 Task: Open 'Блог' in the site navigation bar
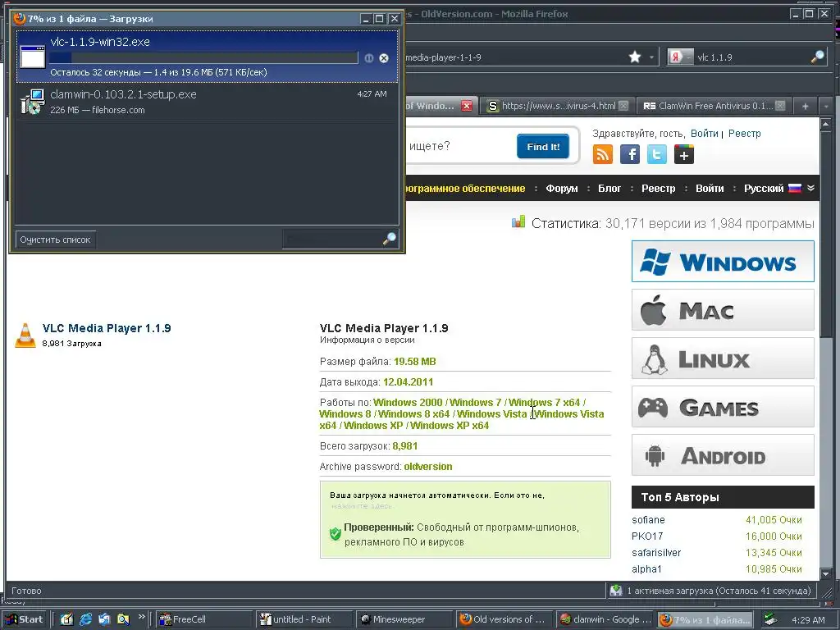(609, 189)
